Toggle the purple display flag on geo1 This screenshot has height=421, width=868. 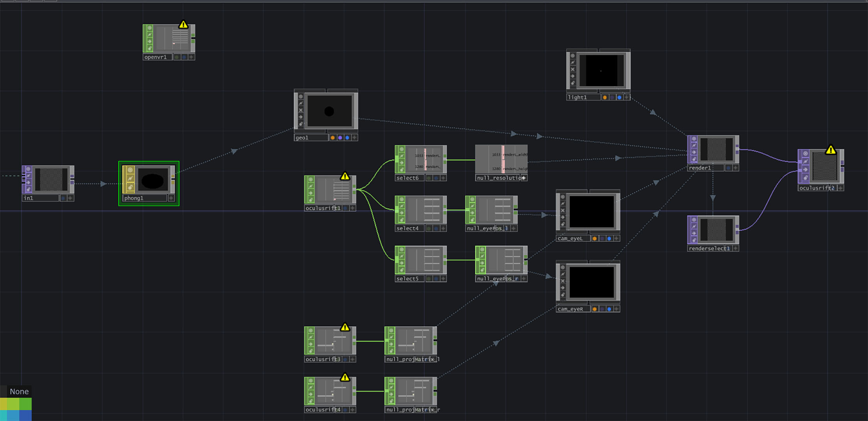[x=340, y=138]
